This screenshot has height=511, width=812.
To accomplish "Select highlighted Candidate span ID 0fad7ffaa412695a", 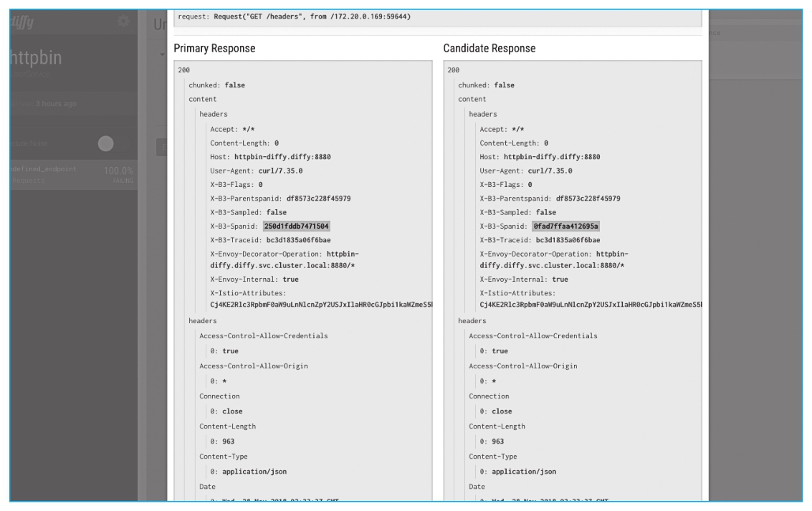I will tap(565, 226).
